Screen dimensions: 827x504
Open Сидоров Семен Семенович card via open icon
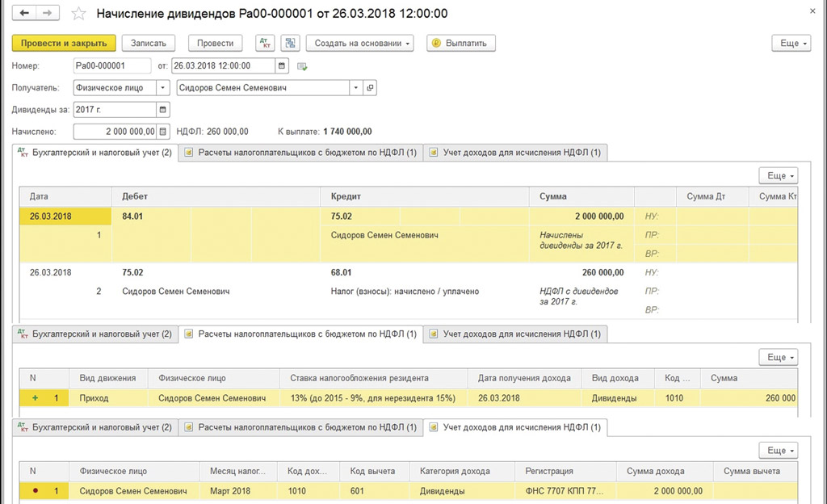click(x=370, y=88)
